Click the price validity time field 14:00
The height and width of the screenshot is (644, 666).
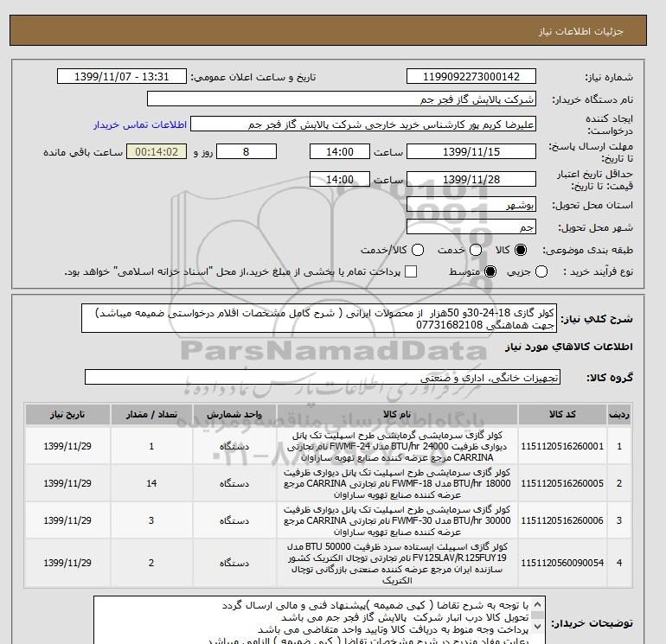click(340, 180)
